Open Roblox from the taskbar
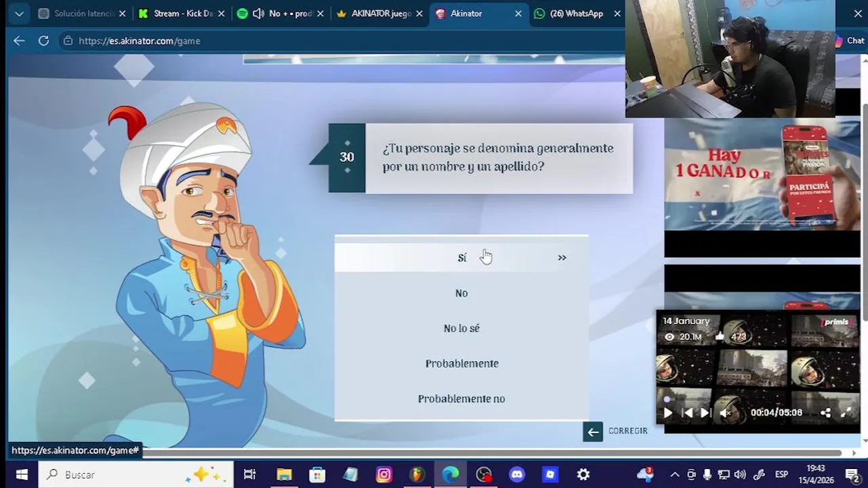This screenshot has height=488, width=868. click(x=550, y=474)
